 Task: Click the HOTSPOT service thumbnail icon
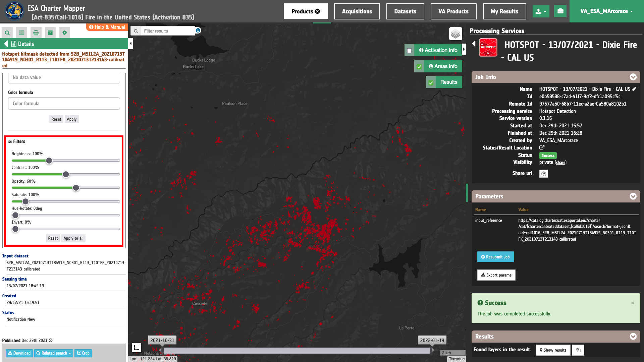(x=488, y=47)
